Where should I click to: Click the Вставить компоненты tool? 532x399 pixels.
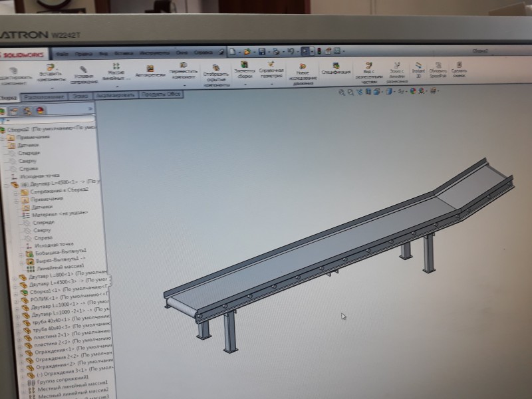51,72
